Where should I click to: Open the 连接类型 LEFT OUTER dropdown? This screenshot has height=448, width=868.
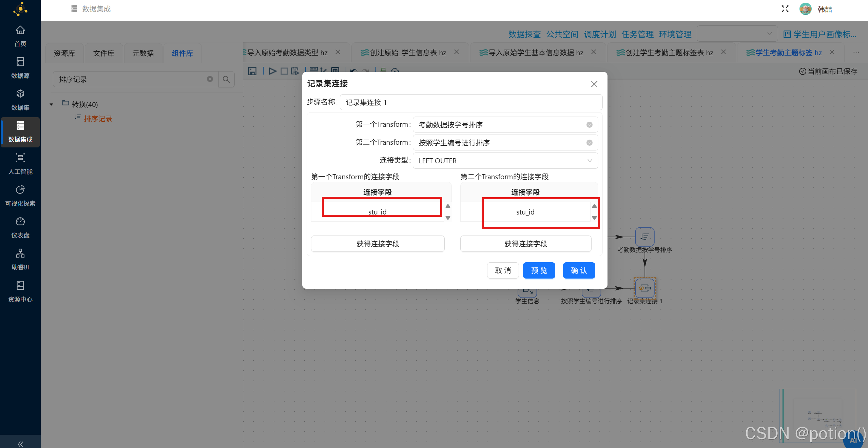505,161
